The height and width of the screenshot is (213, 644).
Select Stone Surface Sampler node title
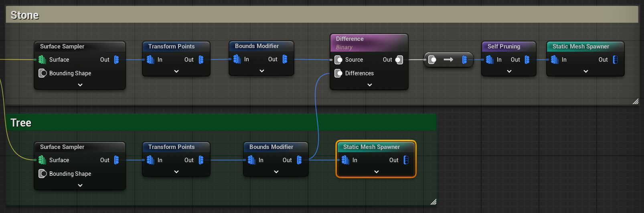[x=62, y=46]
